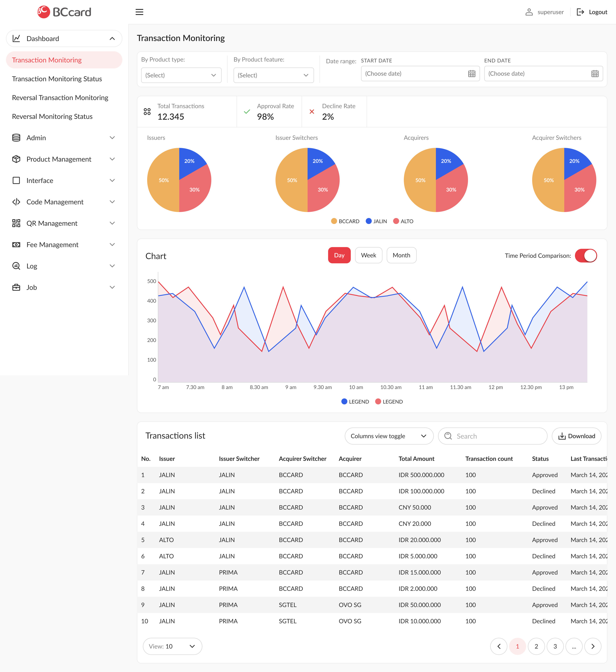
Task: Click the Code Management icon
Action: [16, 202]
